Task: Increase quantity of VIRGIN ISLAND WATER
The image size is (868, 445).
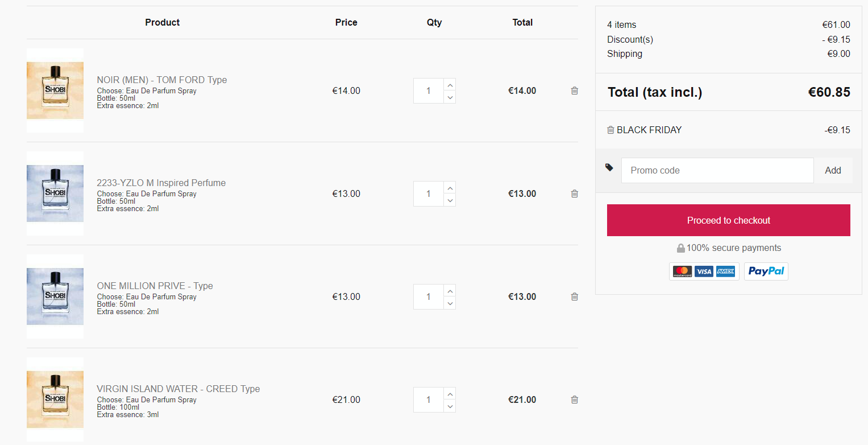Action: pos(450,394)
